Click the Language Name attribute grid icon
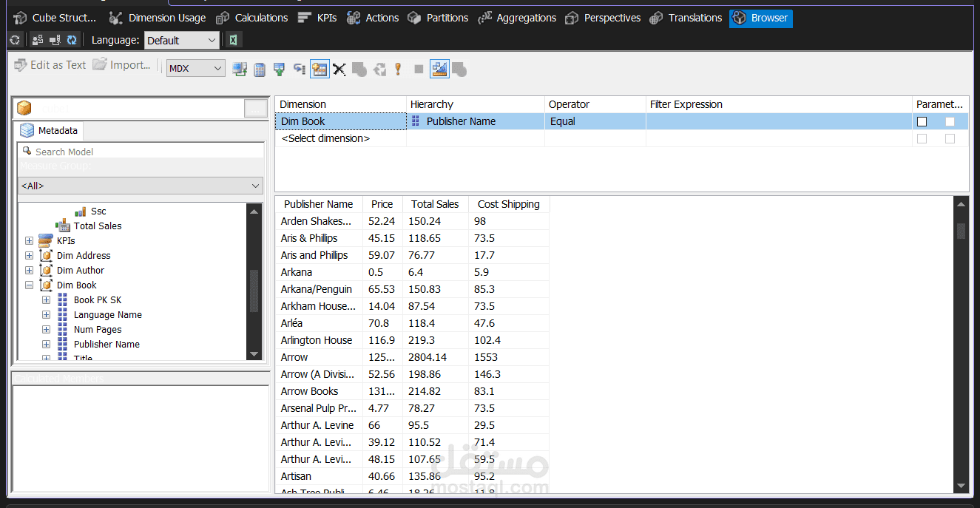Screen dimensions: 980x508 [x=62, y=314]
